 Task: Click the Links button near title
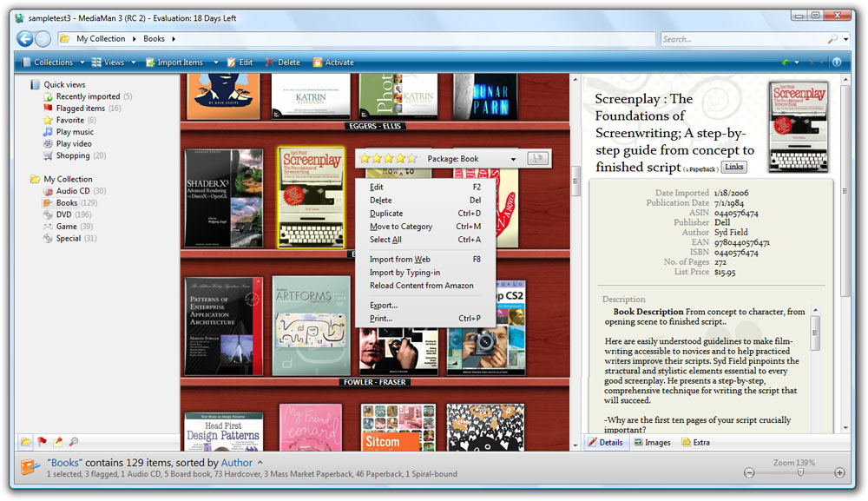pyautogui.click(x=734, y=167)
